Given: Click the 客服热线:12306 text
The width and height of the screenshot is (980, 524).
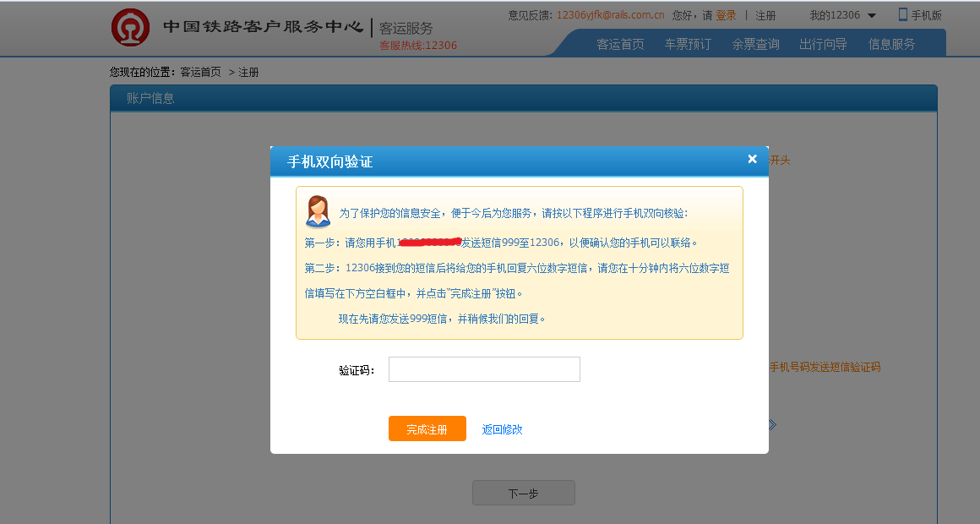Looking at the screenshot, I should coord(418,45).
